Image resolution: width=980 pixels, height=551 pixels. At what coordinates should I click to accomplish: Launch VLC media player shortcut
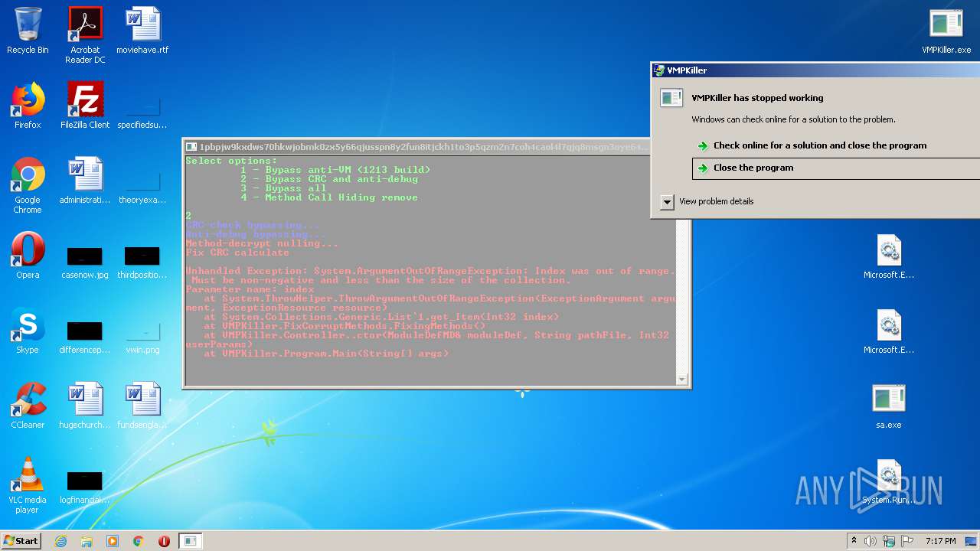pos(28,485)
